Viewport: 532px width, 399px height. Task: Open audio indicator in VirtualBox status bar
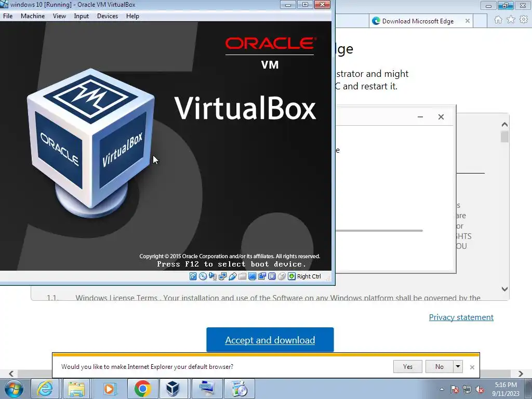[212, 276]
